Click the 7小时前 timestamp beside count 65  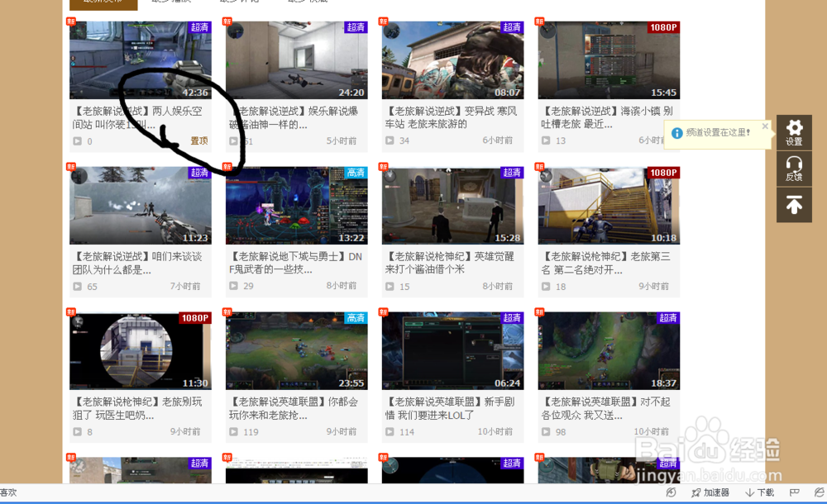pos(185,286)
